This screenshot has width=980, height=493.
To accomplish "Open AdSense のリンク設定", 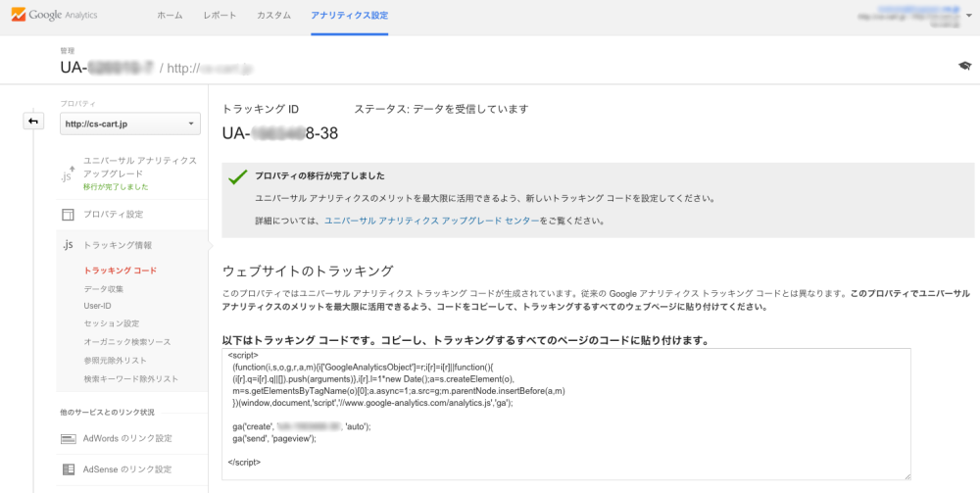I will tap(127, 469).
